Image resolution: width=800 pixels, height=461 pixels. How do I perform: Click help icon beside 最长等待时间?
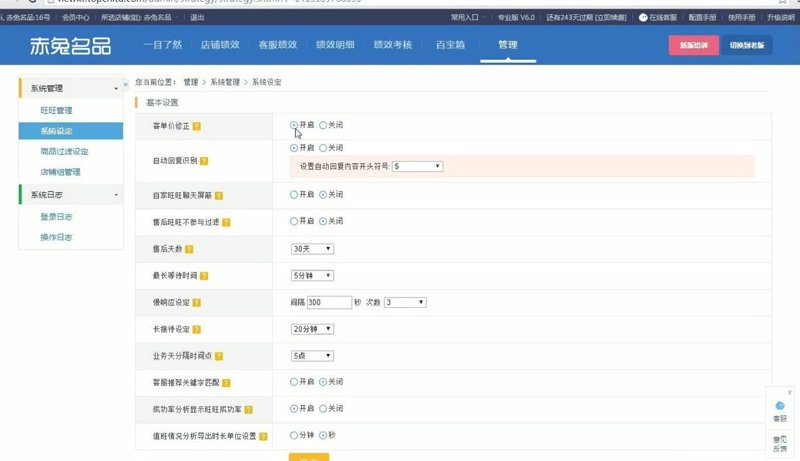coord(204,276)
